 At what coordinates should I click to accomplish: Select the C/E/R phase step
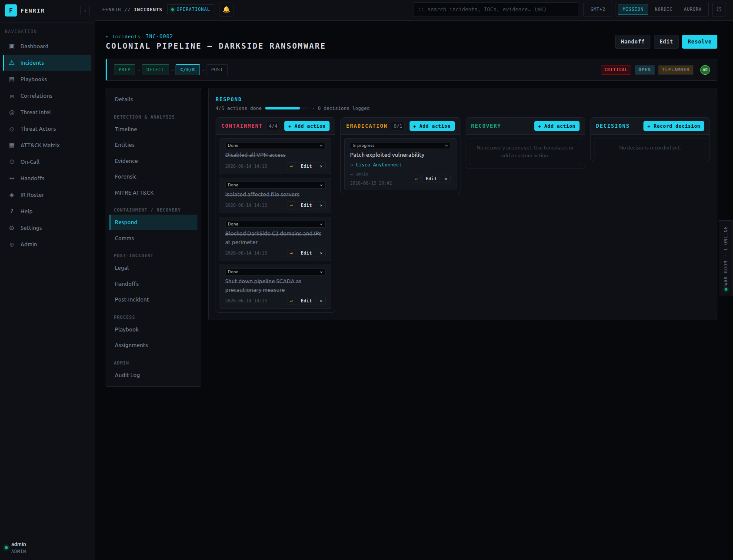[x=188, y=70]
